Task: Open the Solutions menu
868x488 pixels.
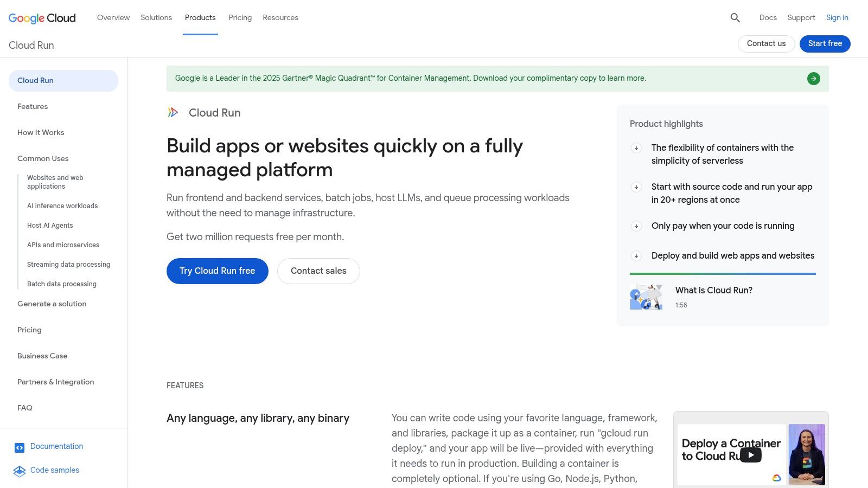Action: tap(156, 17)
